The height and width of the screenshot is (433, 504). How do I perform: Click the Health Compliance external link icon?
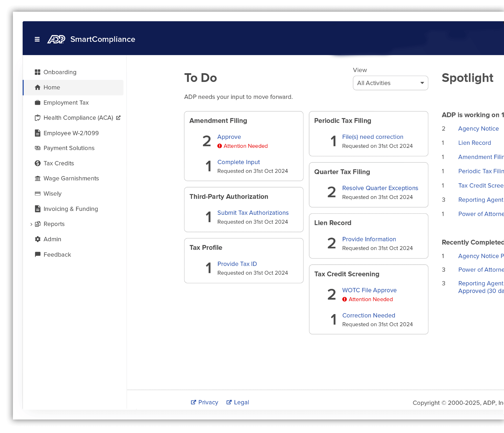pyautogui.click(x=118, y=118)
